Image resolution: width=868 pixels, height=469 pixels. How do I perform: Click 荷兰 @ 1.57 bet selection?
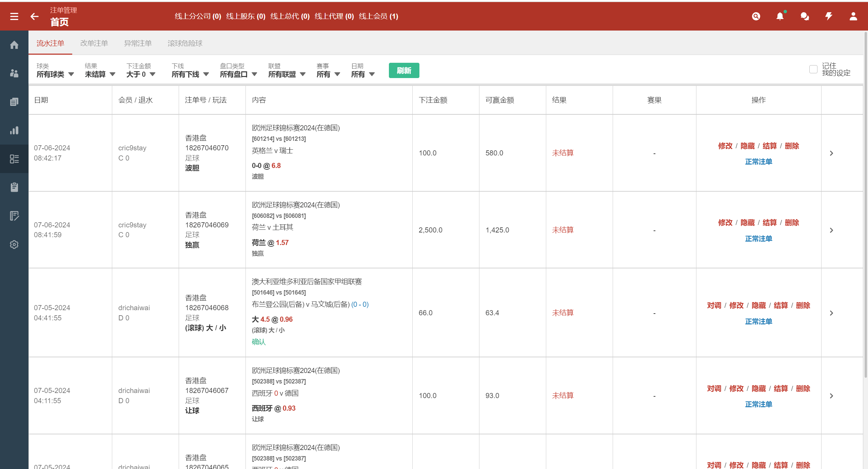point(270,243)
